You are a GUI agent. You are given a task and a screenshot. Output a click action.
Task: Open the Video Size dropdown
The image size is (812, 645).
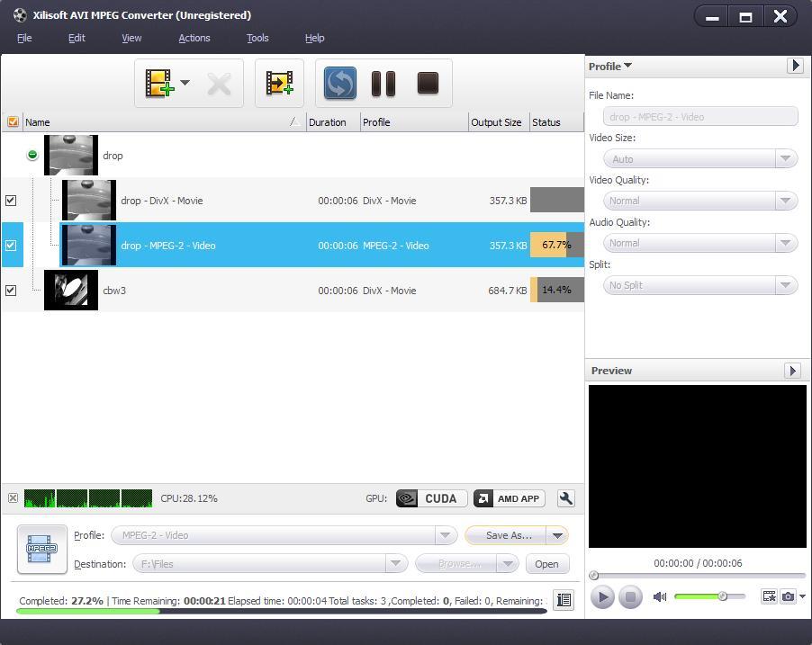click(786, 158)
